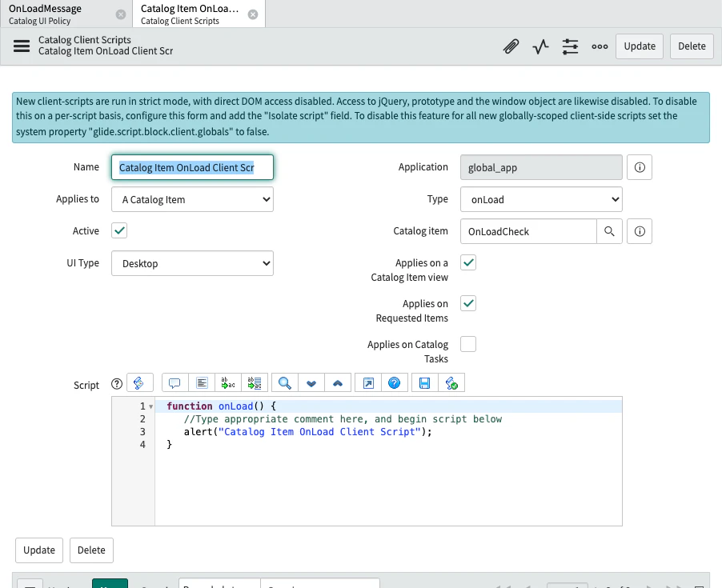Click the Catalog Client Scripts header title
Screen dimensions: 722x588
click(x=85, y=40)
